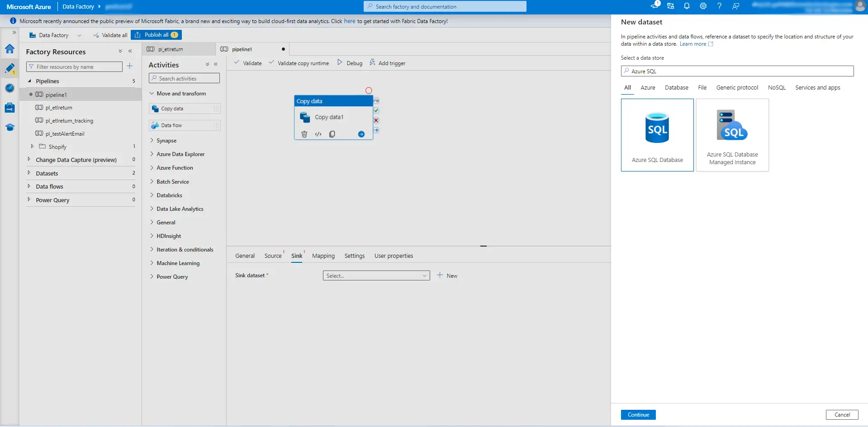Viewport: 868px width, 427px height.
Task: Open the Learning Center graduation cap icon
Action: (9, 128)
